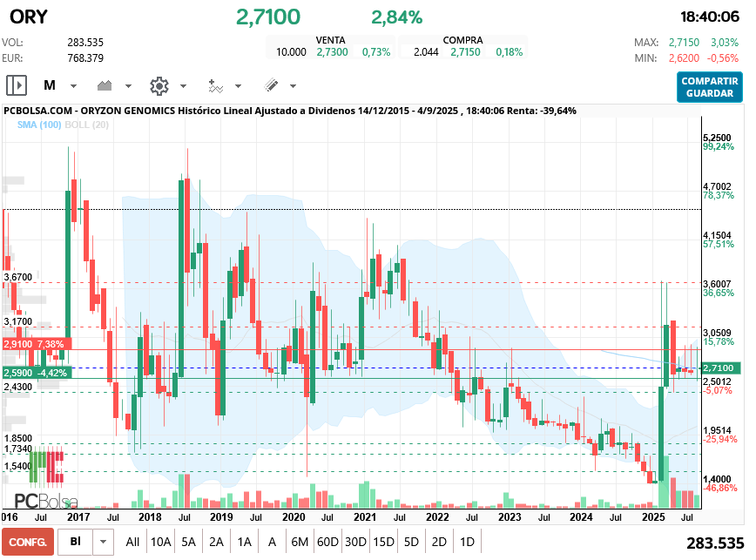The width and height of the screenshot is (756, 560).
Task: Open the chart type dropdown arrow
Action: tap(128, 86)
